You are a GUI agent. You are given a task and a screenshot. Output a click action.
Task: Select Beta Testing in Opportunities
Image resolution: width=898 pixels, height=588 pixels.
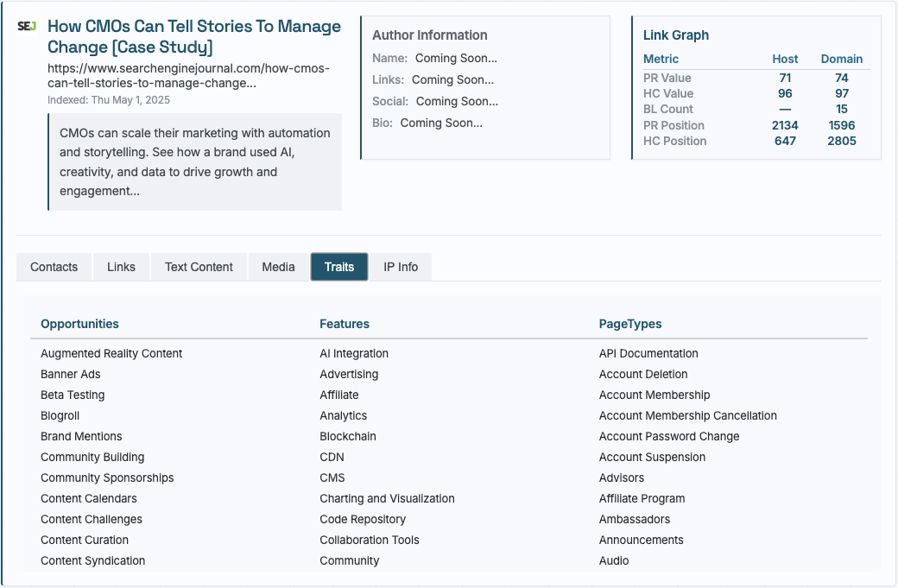click(73, 395)
